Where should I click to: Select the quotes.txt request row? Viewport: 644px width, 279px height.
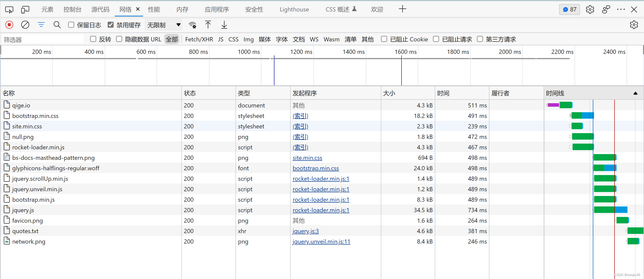tap(322, 231)
